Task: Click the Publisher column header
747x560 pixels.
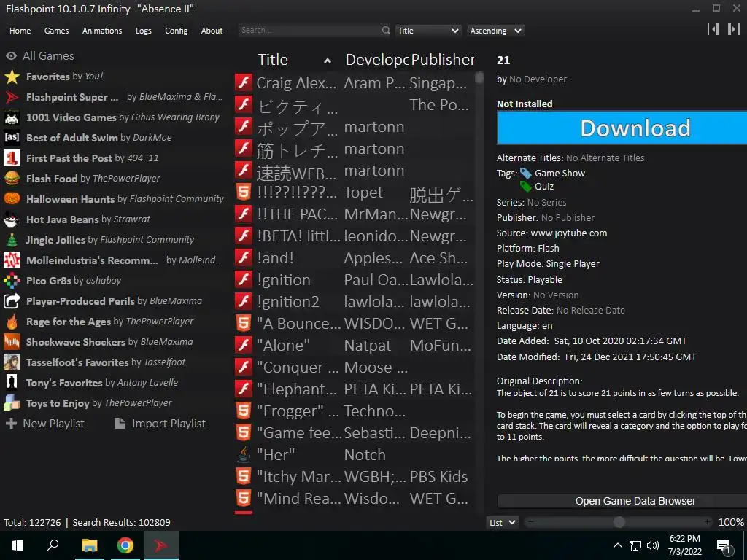Action: click(443, 60)
